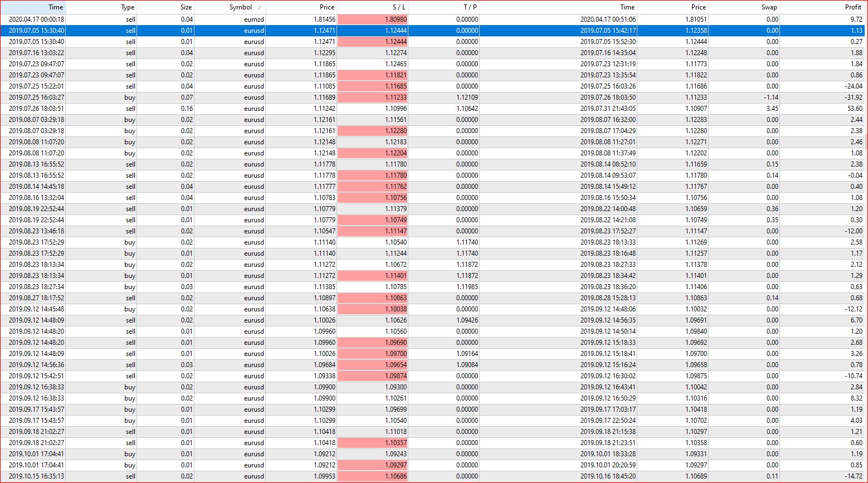Viewport: 868px width, 483px height.
Task: Select open time 2019.07.25 16:03:27
Action: (x=36, y=97)
